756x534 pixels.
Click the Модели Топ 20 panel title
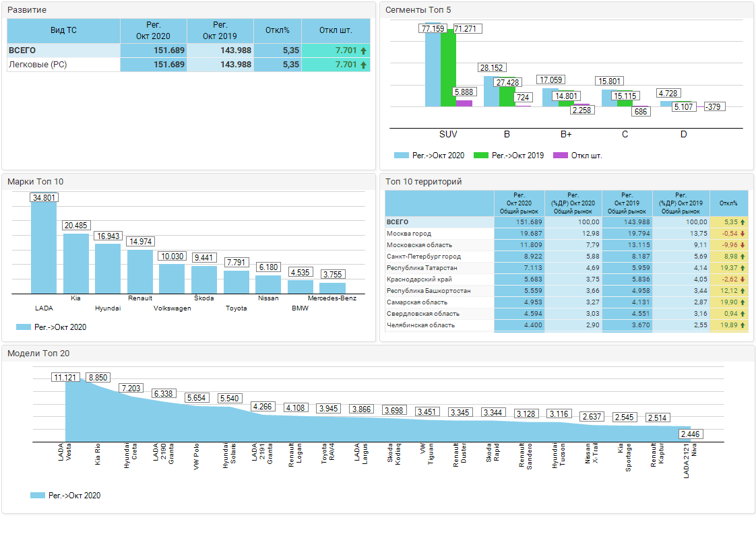(x=38, y=354)
